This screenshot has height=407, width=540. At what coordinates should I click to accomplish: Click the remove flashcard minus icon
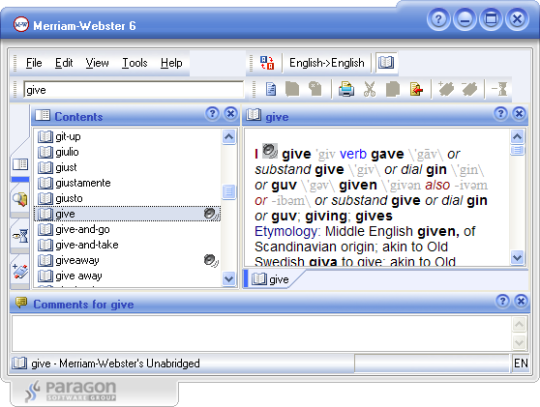[x=469, y=89]
